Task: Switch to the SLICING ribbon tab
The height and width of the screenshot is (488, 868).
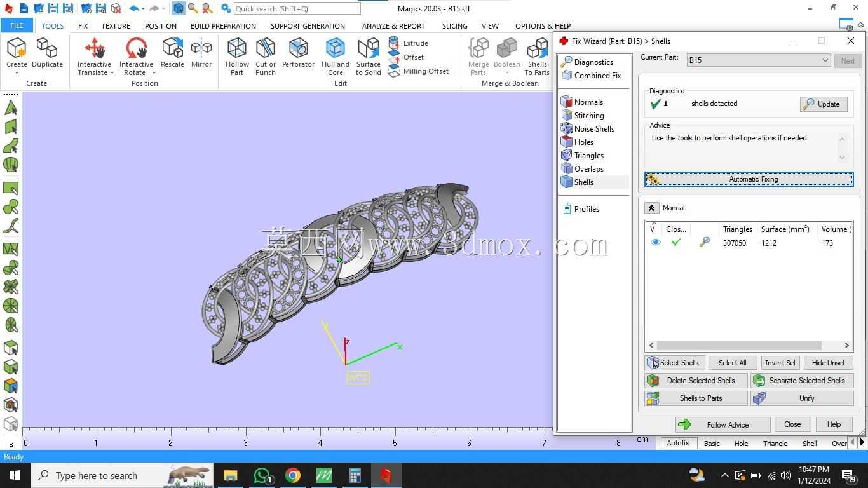Action: pyautogui.click(x=454, y=26)
